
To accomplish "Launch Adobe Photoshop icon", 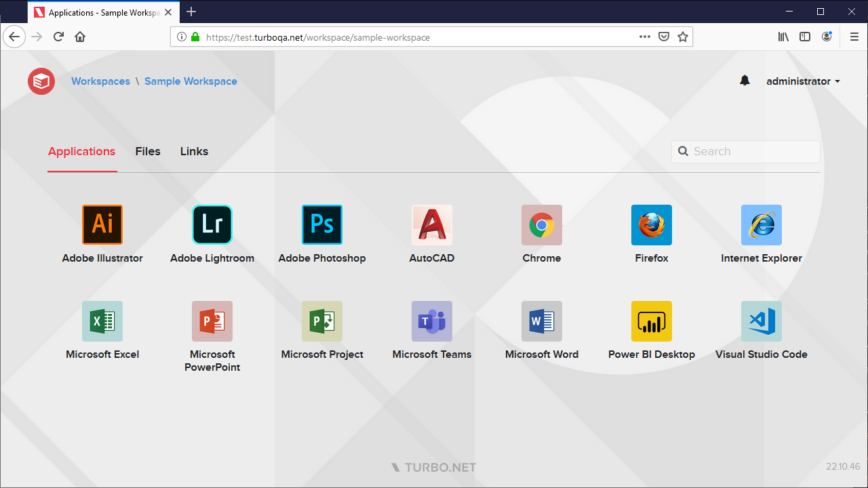I will tap(322, 224).
